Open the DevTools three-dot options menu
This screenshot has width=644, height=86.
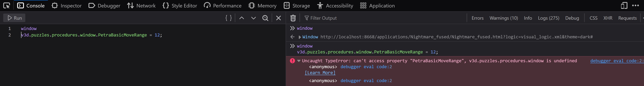635,5
